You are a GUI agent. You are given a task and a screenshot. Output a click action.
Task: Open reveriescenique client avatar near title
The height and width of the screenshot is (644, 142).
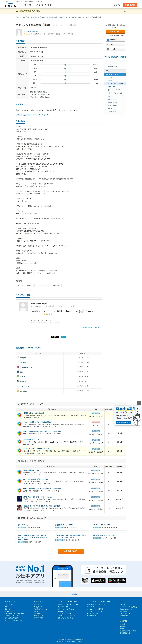click(x=19, y=32)
